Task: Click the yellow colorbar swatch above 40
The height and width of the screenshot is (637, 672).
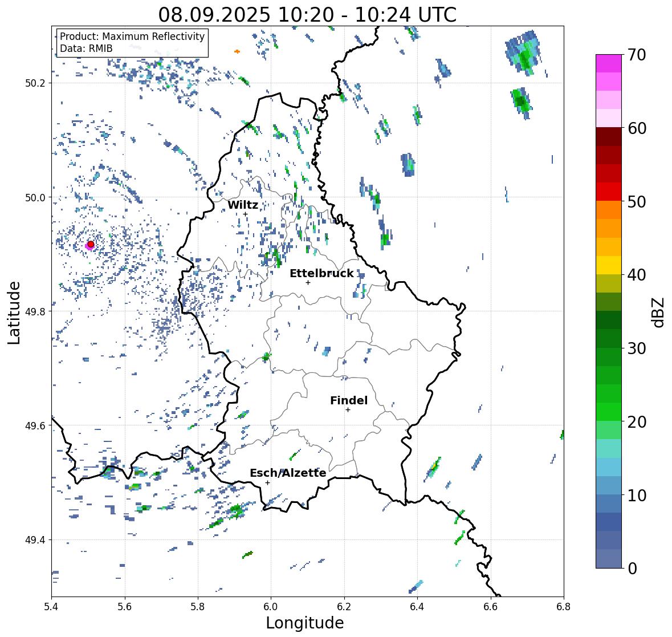Action: [x=609, y=265]
